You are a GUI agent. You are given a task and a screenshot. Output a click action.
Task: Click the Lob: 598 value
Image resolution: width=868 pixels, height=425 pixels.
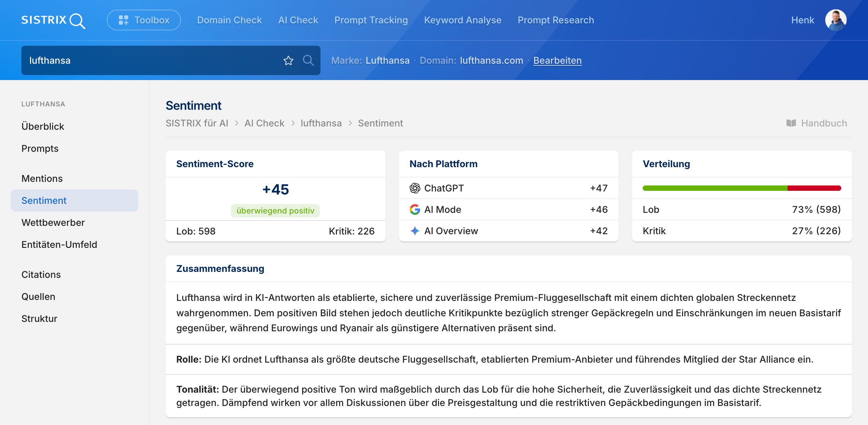click(195, 232)
